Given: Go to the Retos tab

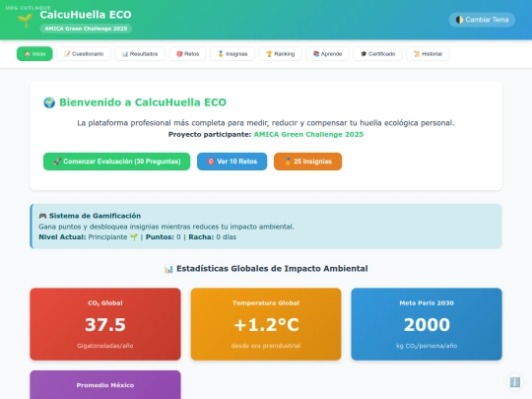Looking at the screenshot, I should pyautogui.click(x=187, y=53).
